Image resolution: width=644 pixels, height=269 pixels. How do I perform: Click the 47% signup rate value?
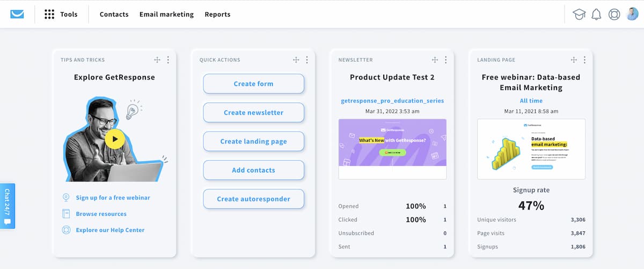[531, 205]
